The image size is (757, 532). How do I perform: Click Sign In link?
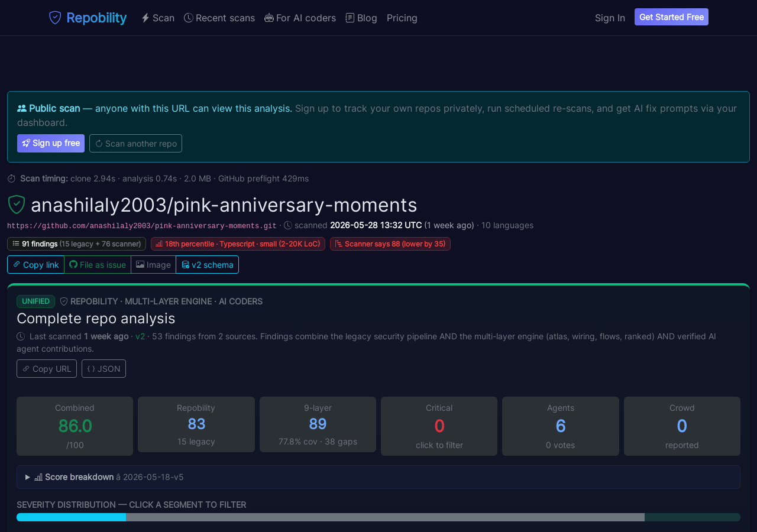pyautogui.click(x=610, y=18)
